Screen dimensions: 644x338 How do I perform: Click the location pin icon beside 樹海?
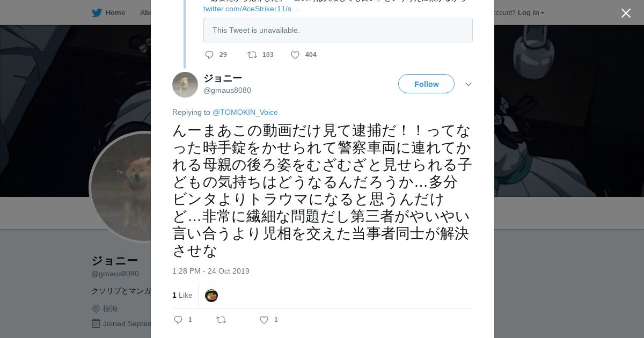click(x=96, y=308)
